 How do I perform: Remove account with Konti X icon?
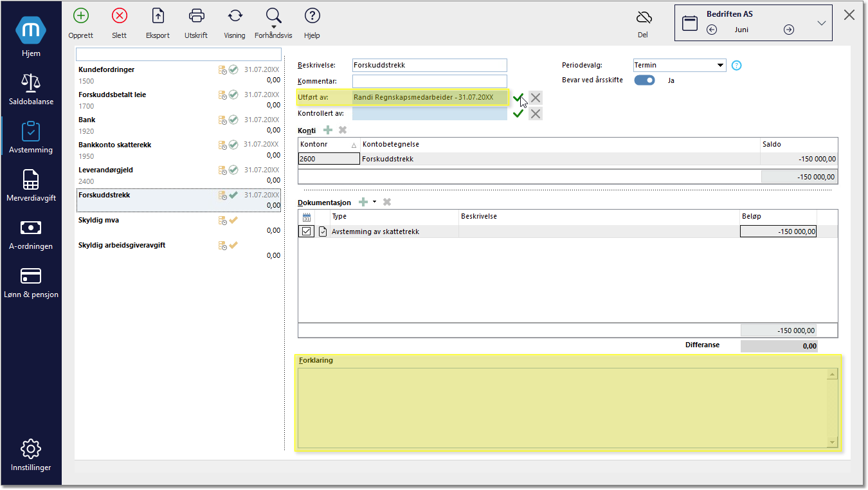pos(343,130)
